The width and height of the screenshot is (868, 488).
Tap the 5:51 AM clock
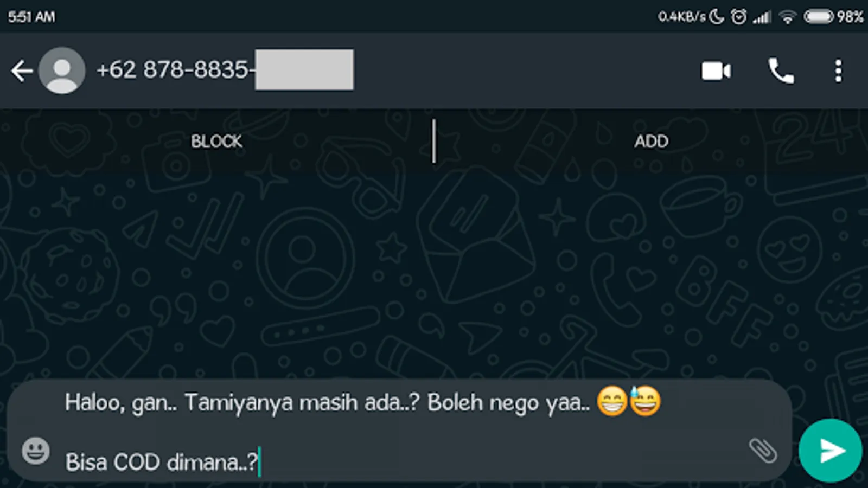coord(31,17)
